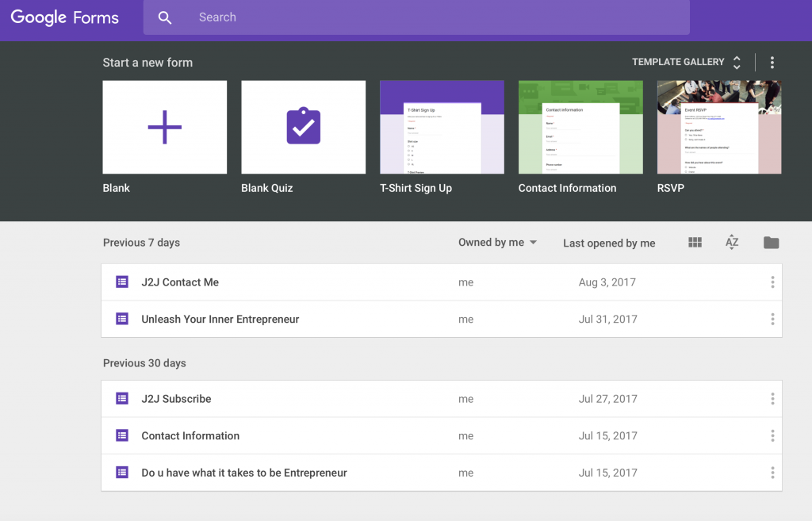This screenshot has height=521, width=812.
Task: Click the Last opened by me column header
Action: pyautogui.click(x=609, y=243)
